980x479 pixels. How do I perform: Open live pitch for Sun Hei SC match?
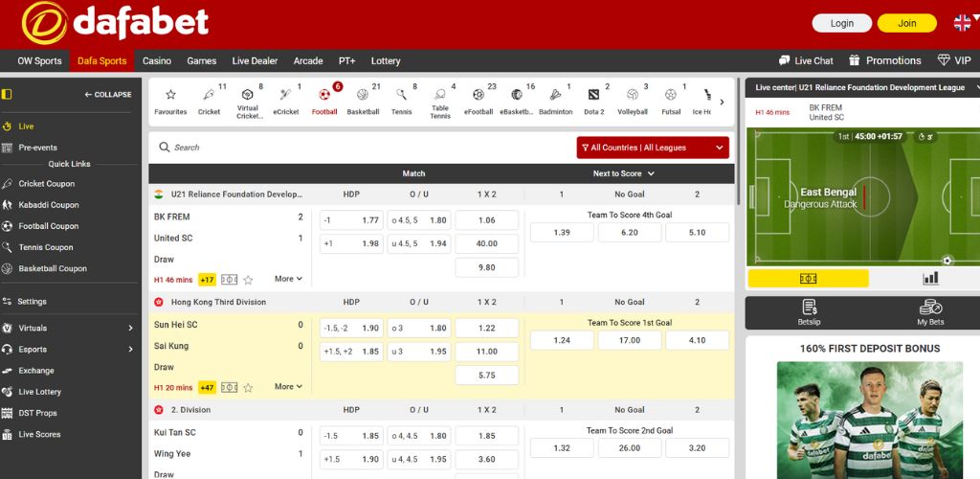[230, 388]
